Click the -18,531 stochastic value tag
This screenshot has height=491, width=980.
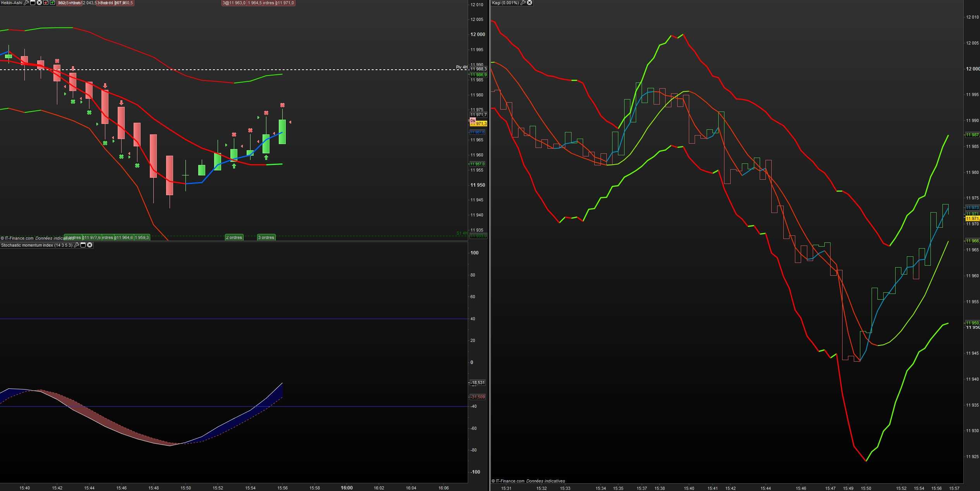click(x=478, y=383)
